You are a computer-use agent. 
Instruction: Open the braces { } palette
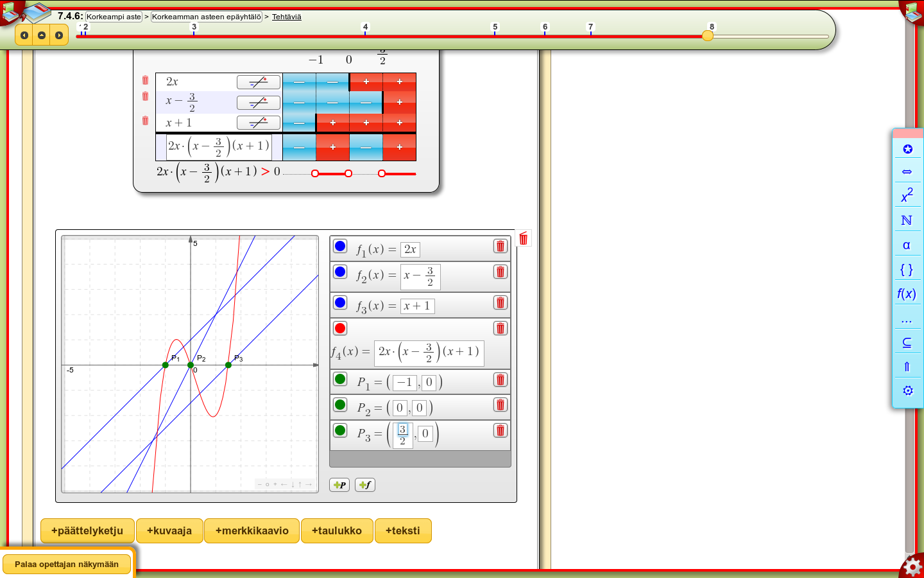pyautogui.click(x=907, y=269)
